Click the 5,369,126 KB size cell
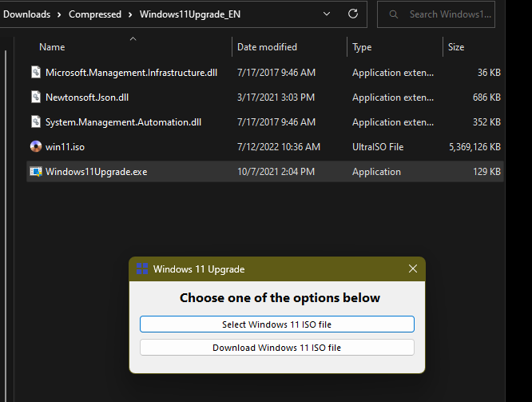Image resolution: width=532 pixels, height=402 pixels. tap(474, 147)
